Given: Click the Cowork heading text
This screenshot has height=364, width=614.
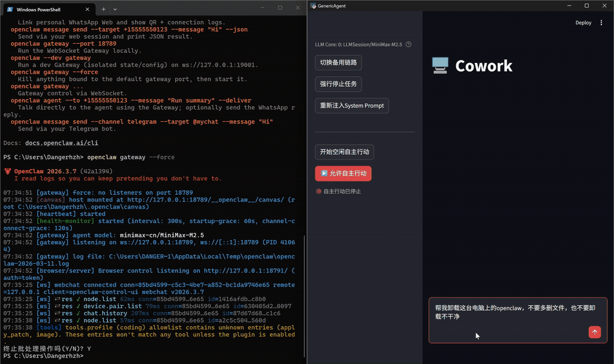Looking at the screenshot, I should pos(484,66).
